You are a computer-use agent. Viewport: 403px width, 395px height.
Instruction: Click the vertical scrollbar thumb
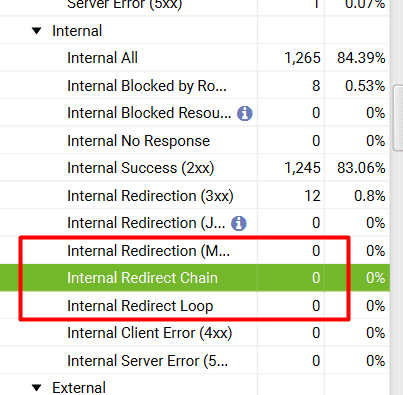tap(398, 118)
